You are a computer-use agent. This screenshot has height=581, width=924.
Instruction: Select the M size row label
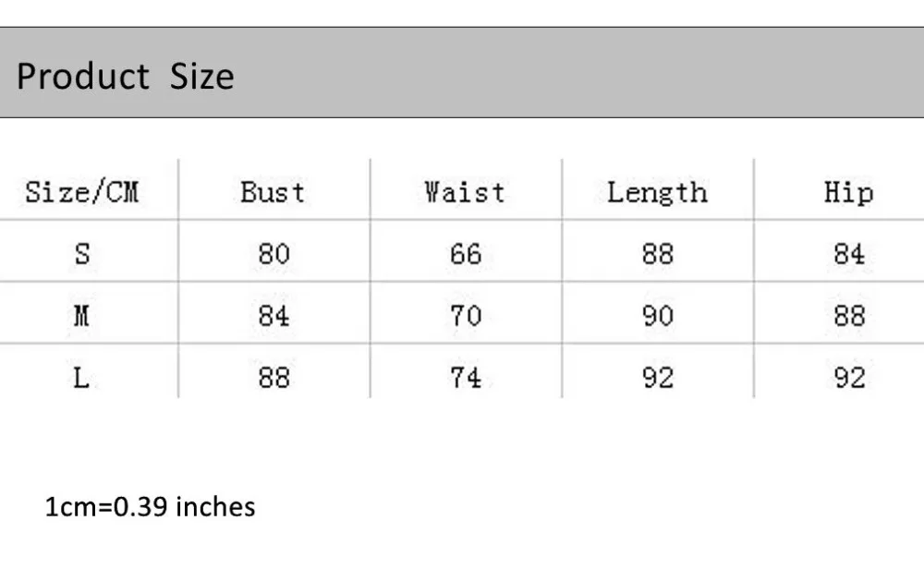81,316
